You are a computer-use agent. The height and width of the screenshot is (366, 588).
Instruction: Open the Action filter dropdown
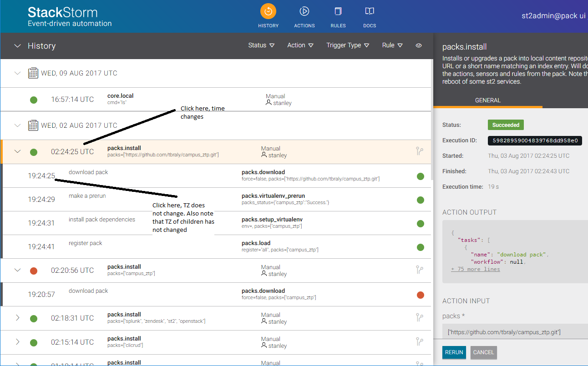coord(300,45)
